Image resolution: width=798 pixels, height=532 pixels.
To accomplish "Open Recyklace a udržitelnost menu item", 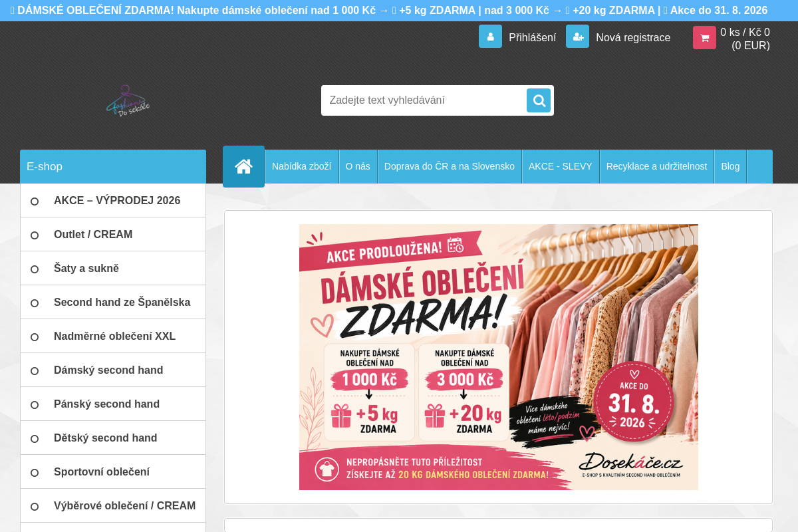I will tap(656, 166).
